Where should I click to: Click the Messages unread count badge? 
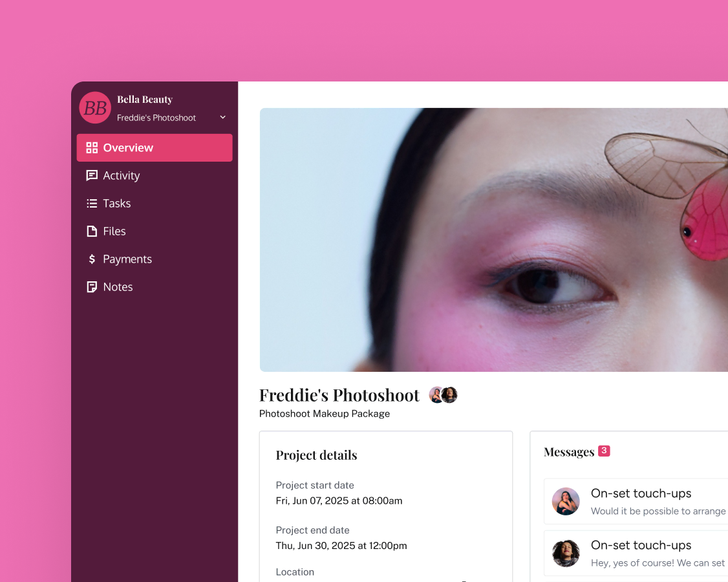click(x=604, y=451)
